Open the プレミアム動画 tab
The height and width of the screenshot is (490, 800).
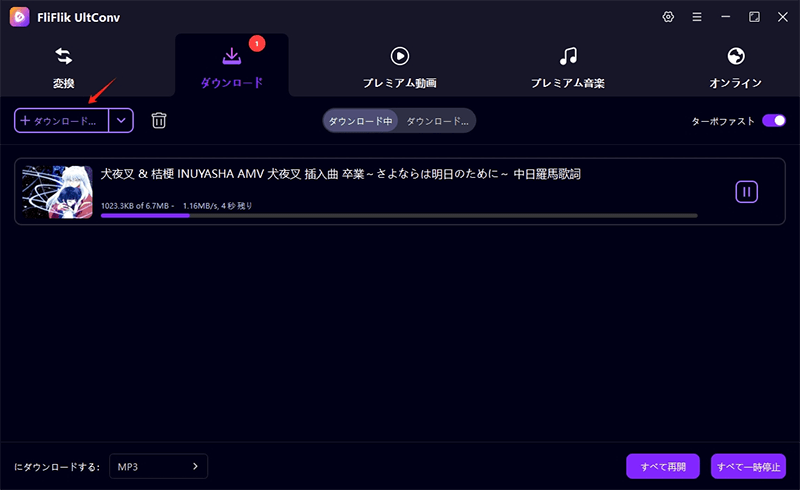399,68
